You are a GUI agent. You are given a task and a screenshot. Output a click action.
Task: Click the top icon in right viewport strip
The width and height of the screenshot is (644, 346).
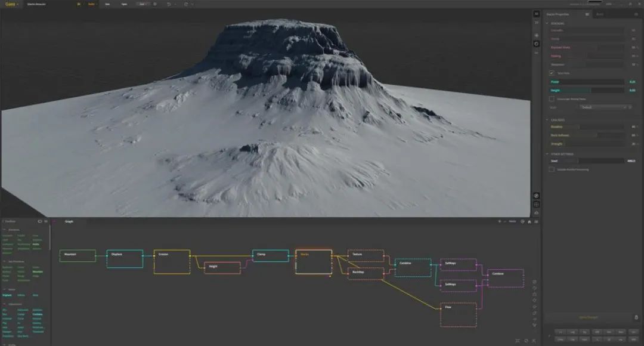(x=536, y=14)
